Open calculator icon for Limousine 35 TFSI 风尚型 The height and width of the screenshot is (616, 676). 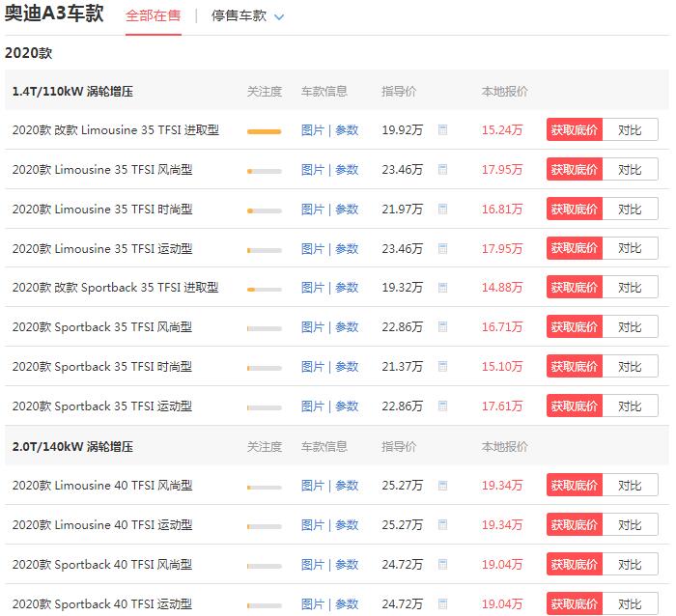(x=442, y=169)
